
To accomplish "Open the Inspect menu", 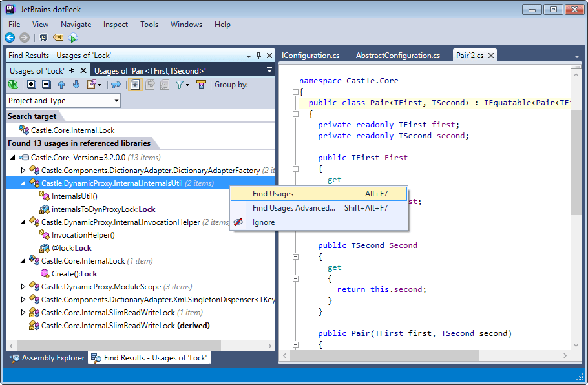I will [116, 25].
